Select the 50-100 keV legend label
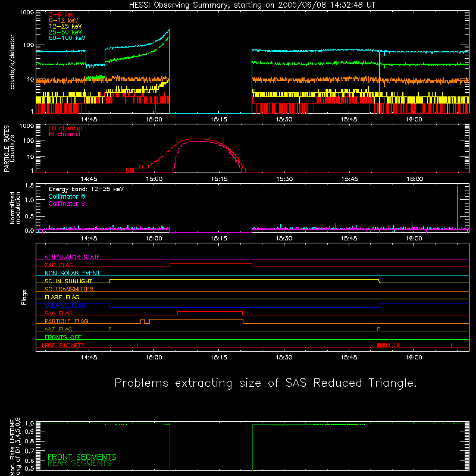Viewport: 476px width, 476px height. [67, 38]
